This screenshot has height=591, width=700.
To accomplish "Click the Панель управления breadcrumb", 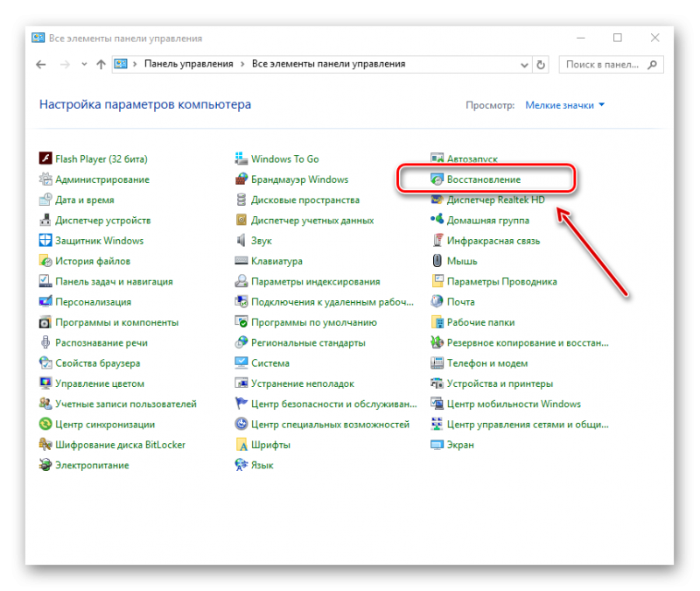I will tap(188, 64).
